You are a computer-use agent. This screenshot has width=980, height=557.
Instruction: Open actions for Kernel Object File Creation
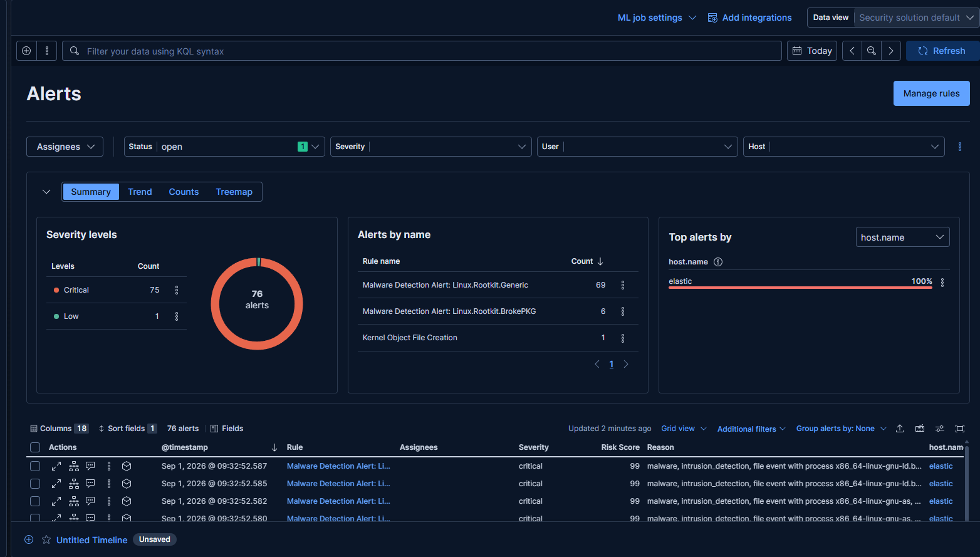click(623, 338)
